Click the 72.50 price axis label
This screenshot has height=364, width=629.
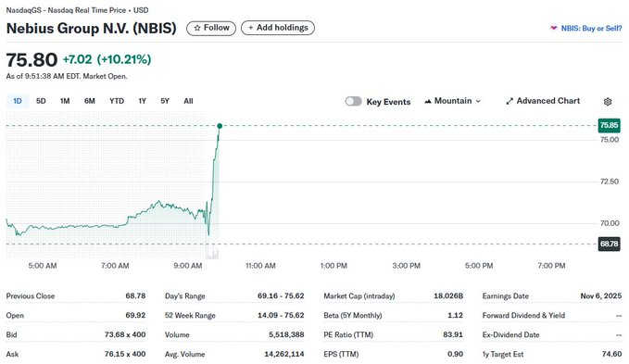610,182
